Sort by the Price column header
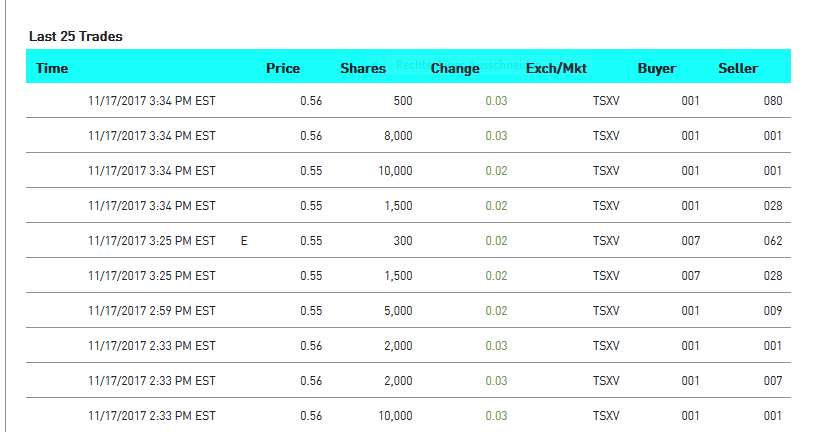 point(283,69)
